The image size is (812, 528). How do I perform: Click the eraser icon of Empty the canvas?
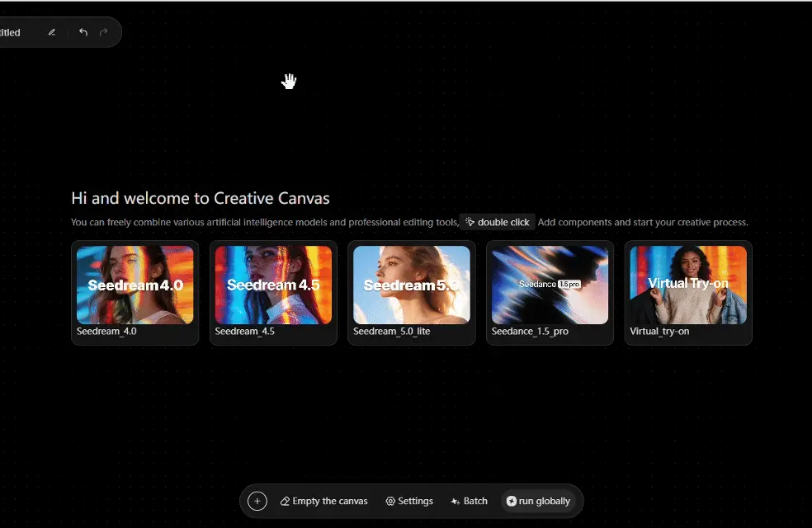(x=285, y=501)
